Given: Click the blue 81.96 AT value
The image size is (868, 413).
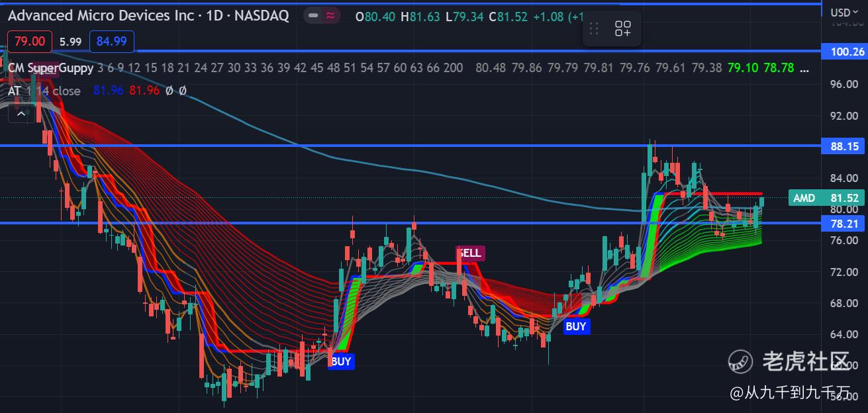Looking at the screenshot, I should [x=108, y=91].
